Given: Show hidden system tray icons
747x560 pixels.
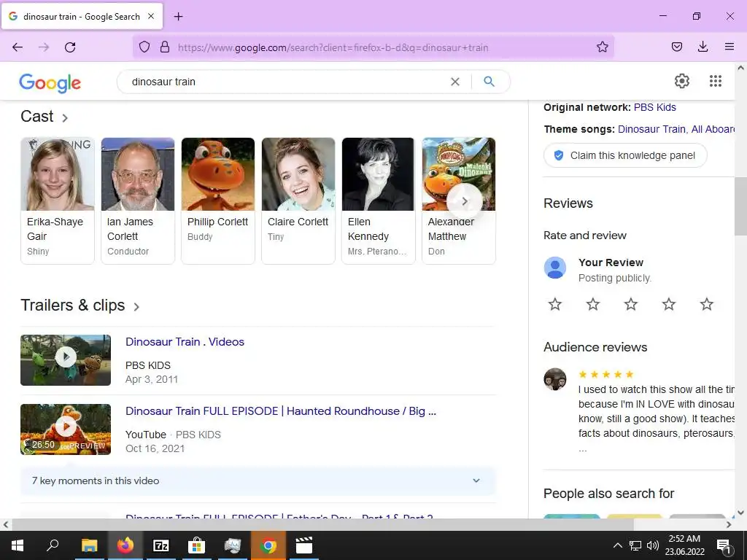Looking at the screenshot, I should coord(617,545).
